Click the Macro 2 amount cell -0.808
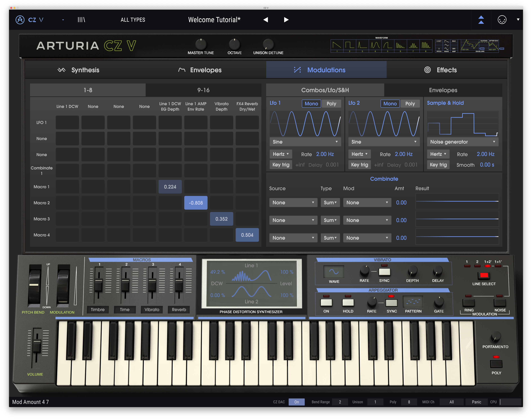Viewport: 532px width, 419px height. pos(196,203)
